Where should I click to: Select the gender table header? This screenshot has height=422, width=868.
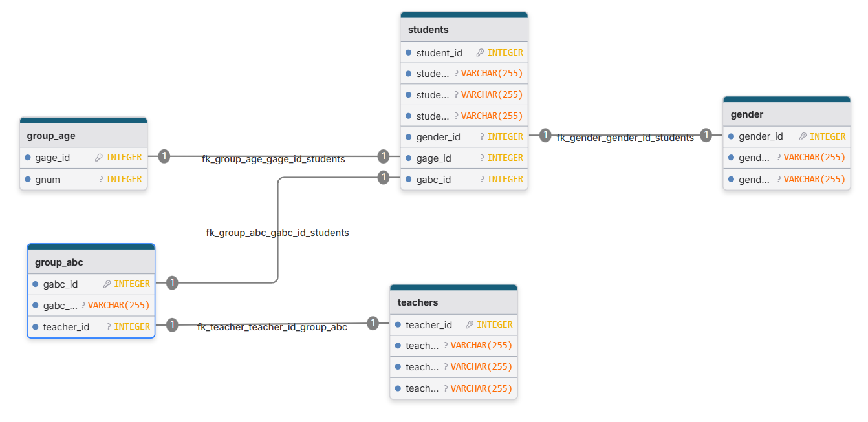[787, 114]
